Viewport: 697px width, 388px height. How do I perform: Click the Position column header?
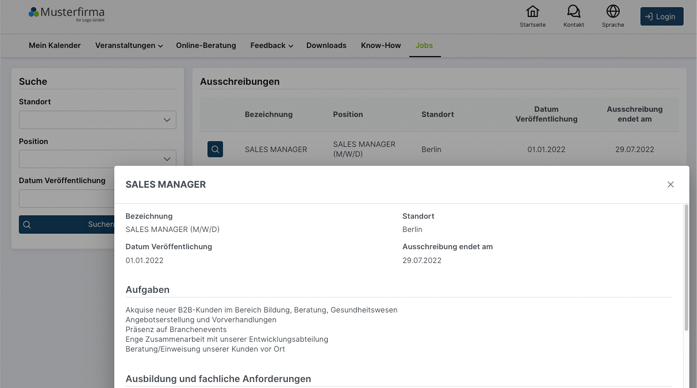pos(348,114)
